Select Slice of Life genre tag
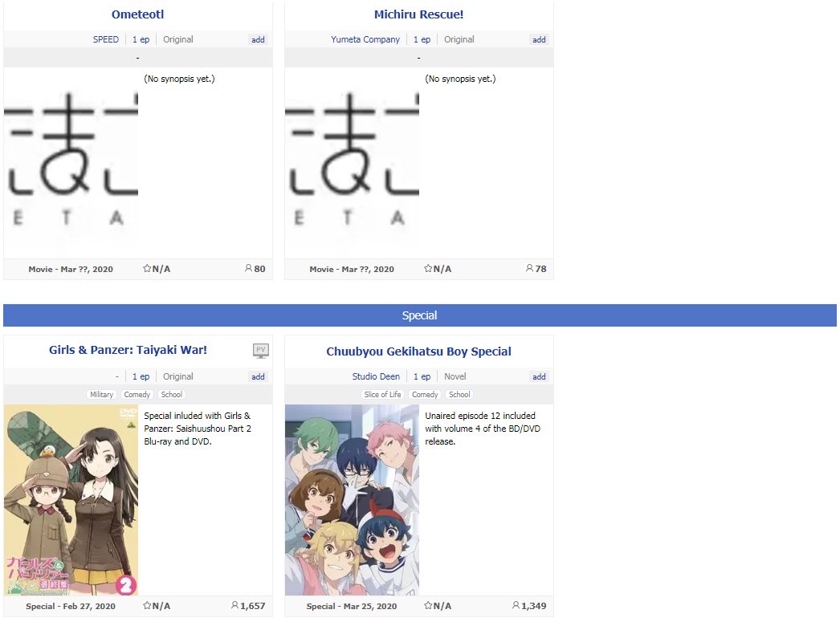Image resolution: width=840 pixels, height=638 pixels. tap(382, 395)
